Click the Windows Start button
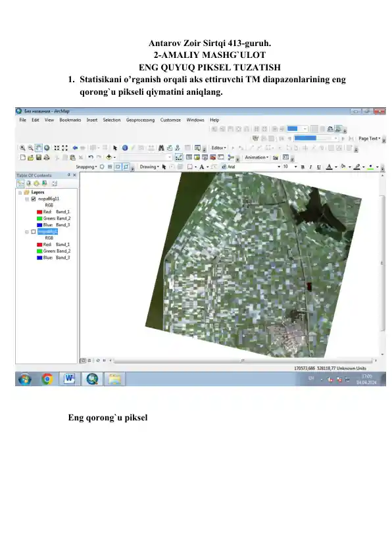The image size is (392, 554). click(x=25, y=380)
